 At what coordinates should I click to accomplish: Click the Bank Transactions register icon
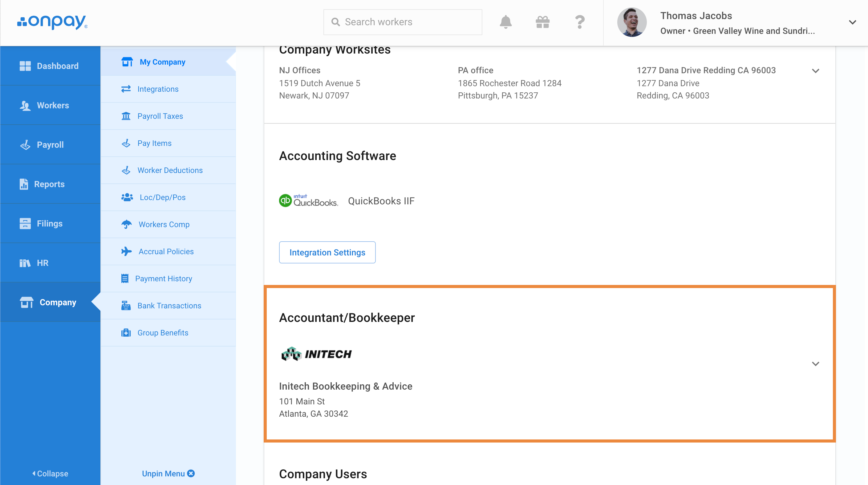pos(126,306)
